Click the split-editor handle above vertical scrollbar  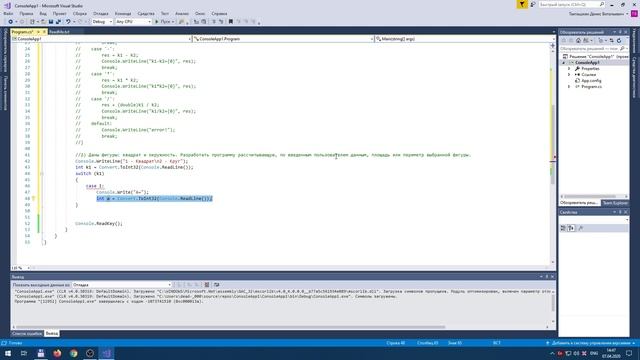click(553, 45)
